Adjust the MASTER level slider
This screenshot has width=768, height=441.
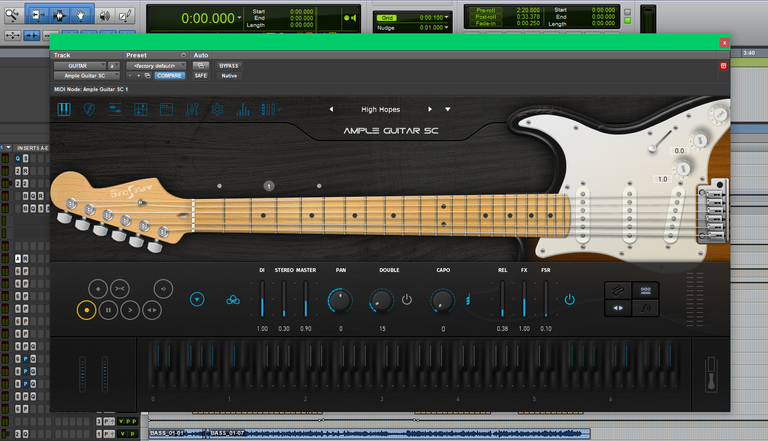[x=306, y=299]
